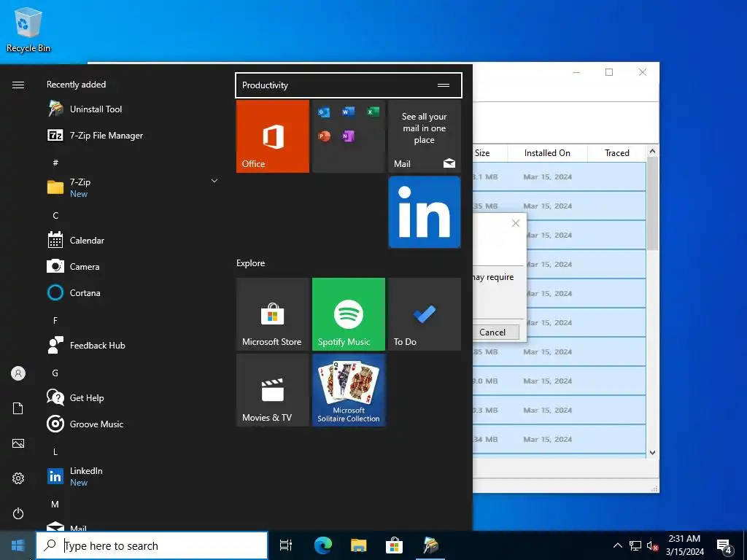Open Microsoft Store from the taskbar

point(394,545)
